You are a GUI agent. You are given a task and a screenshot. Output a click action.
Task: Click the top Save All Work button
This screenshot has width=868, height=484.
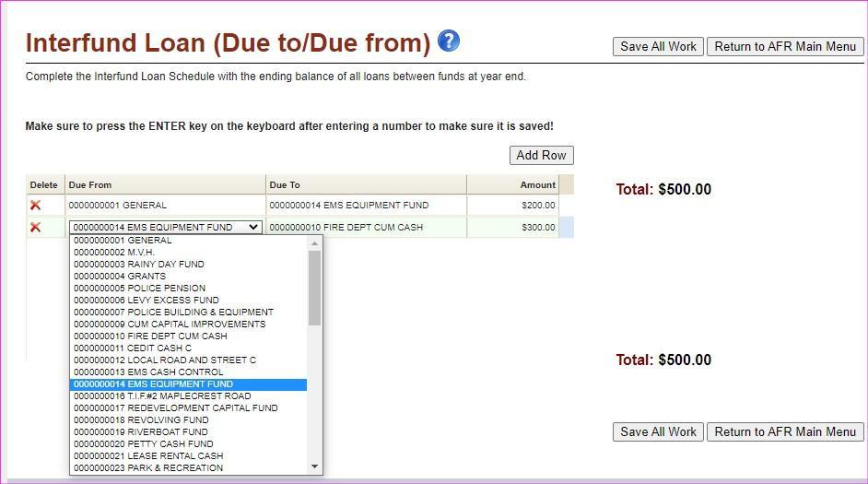[658, 47]
